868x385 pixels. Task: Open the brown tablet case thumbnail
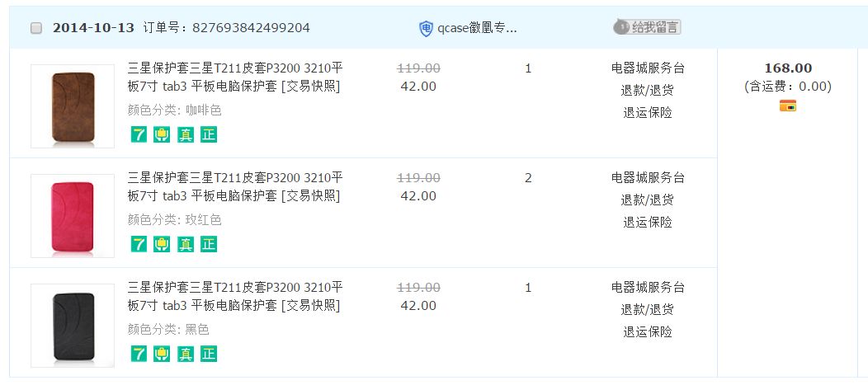tap(73, 106)
